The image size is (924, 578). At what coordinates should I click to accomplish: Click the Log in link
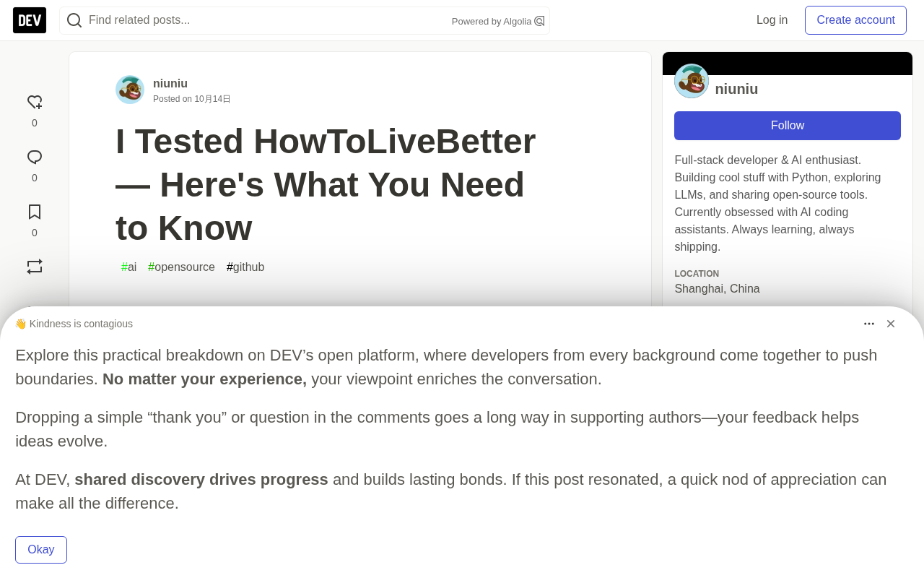772,20
